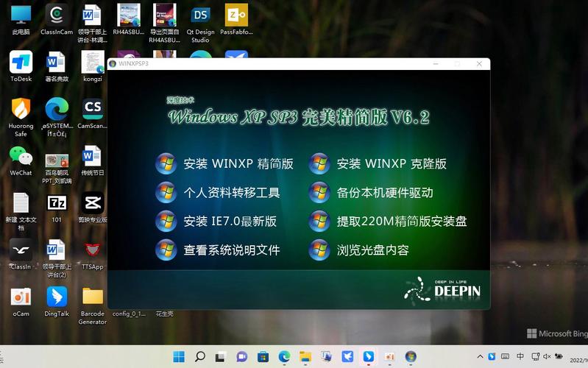The height and width of the screenshot is (368, 588).
Task: Open the Chat app on the taskbar
Action: [242, 357]
